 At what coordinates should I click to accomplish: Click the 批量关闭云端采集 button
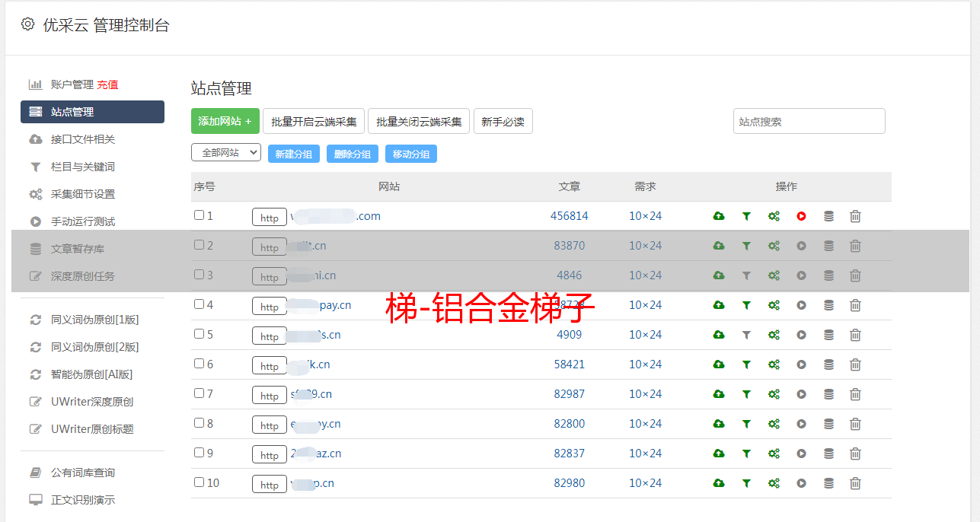tap(419, 121)
